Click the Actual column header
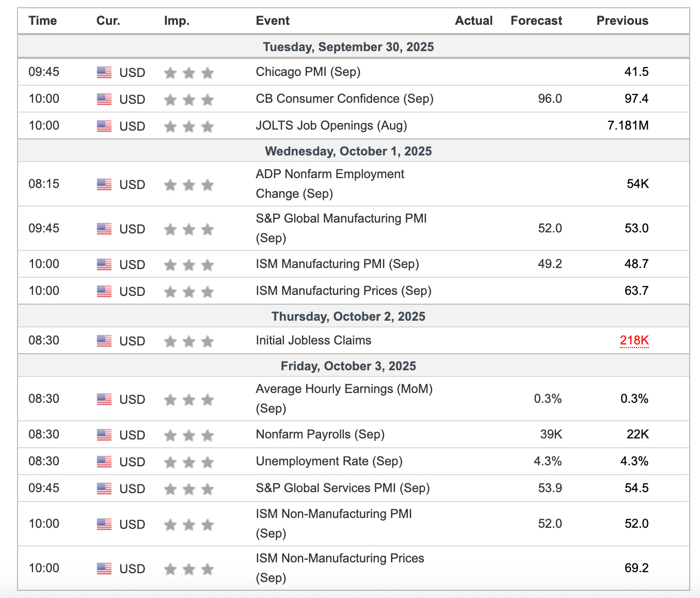 [474, 21]
